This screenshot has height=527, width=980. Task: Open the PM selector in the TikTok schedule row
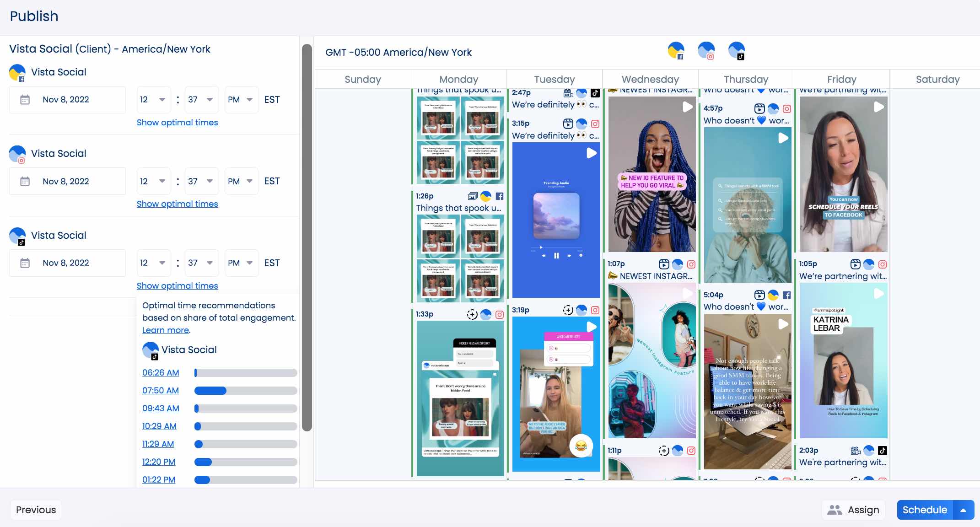coord(242,263)
